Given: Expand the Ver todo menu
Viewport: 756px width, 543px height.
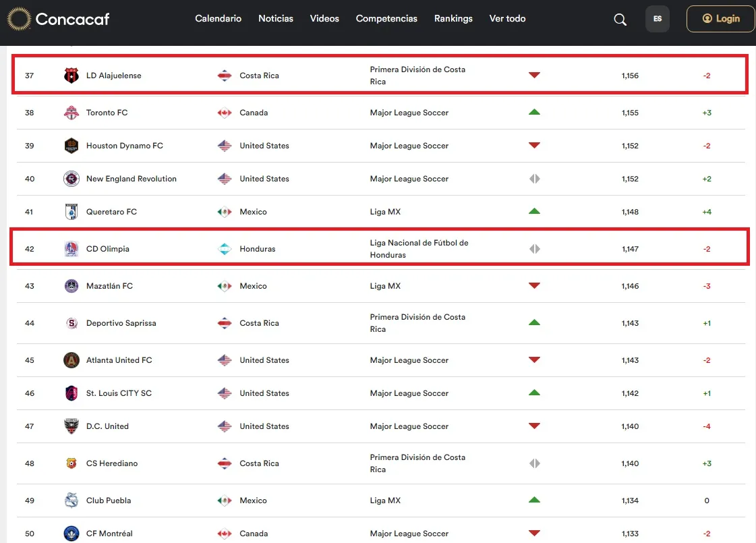Looking at the screenshot, I should (x=507, y=19).
